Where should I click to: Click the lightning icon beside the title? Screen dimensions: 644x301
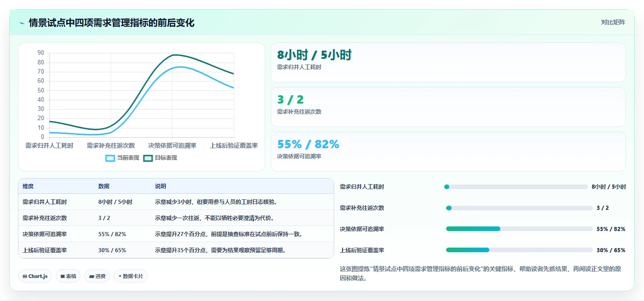[x=22, y=23]
